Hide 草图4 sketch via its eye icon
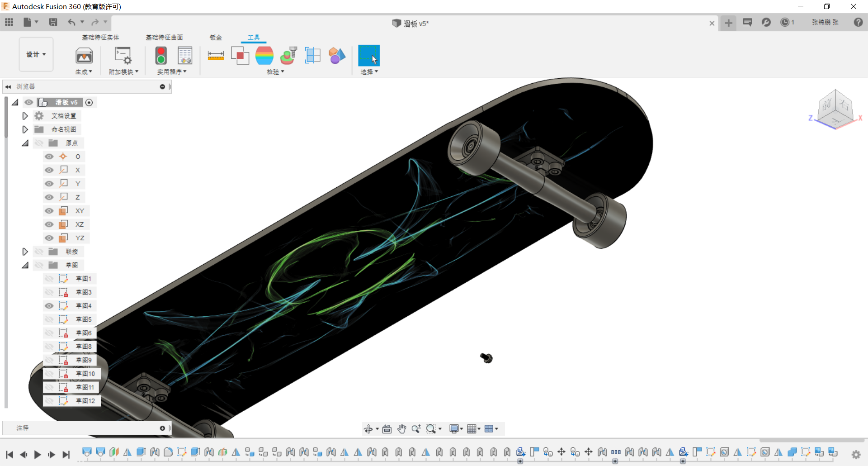The image size is (868, 466). point(49,306)
